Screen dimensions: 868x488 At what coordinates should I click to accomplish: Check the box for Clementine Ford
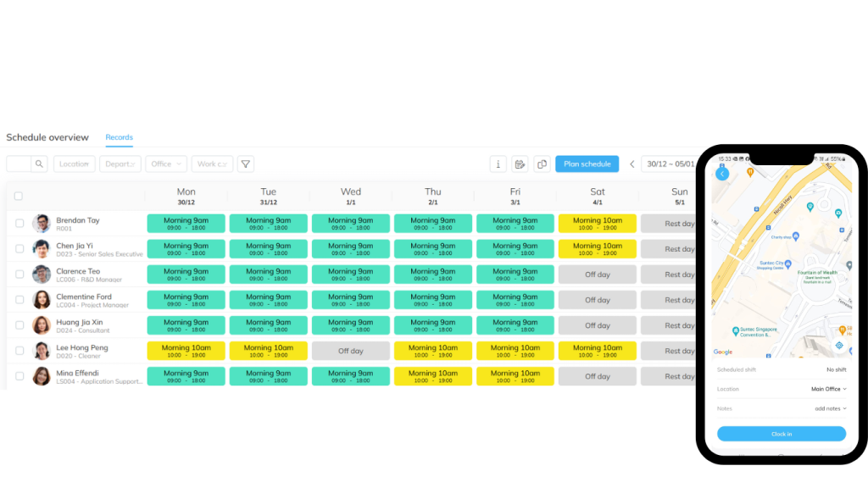tap(19, 300)
